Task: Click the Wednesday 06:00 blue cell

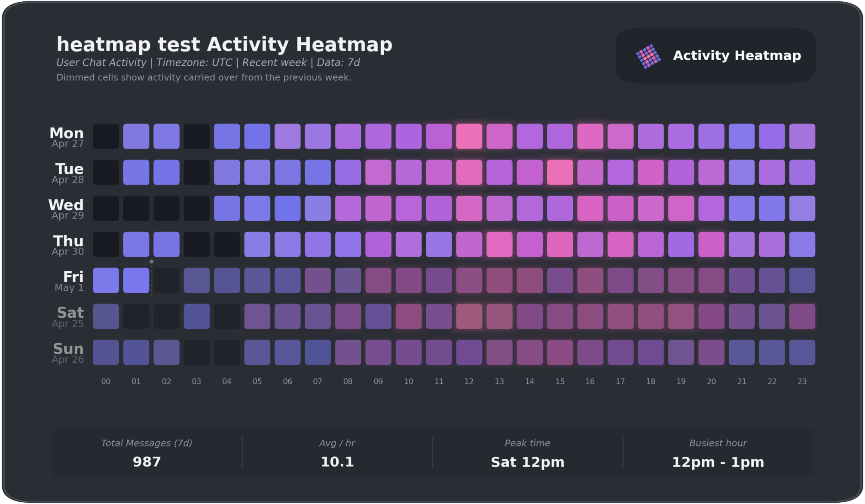Action: pyautogui.click(x=287, y=209)
